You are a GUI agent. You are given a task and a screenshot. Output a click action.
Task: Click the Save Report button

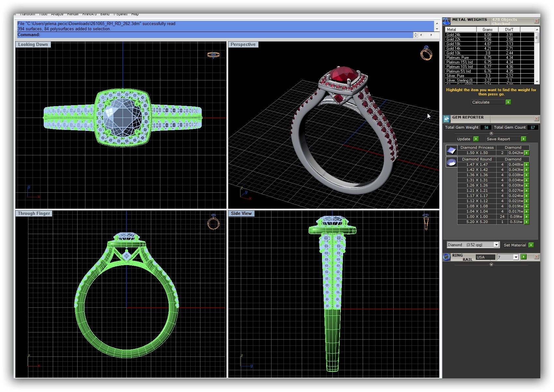tap(499, 139)
